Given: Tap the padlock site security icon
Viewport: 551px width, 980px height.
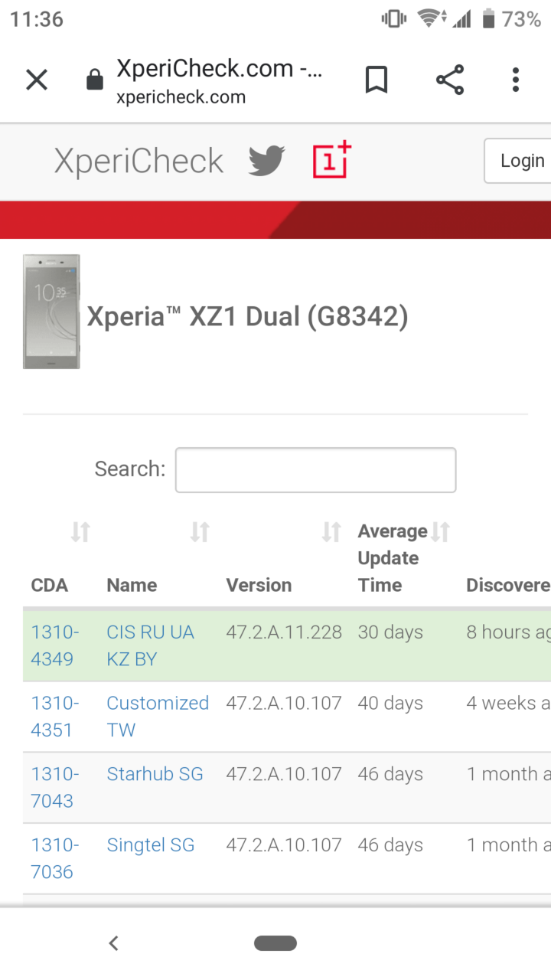Looking at the screenshot, I should (95, 80).
